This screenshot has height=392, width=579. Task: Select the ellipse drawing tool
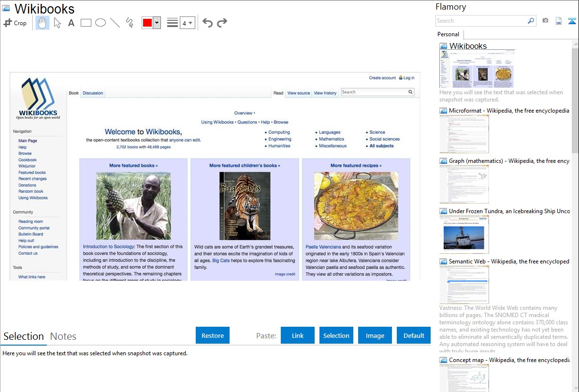click(101, 23)
